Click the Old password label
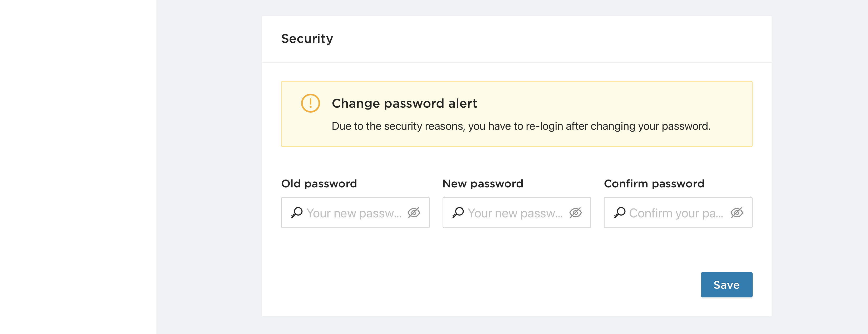Screen dimensions: 868x334 319,184
